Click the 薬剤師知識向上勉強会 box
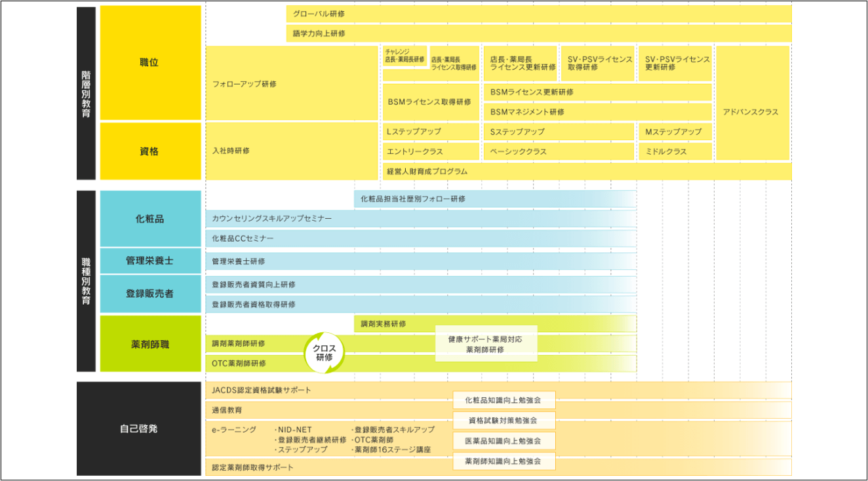Image resolution: width=868 pixels, height=481 pixels. [x=503, y=461]
